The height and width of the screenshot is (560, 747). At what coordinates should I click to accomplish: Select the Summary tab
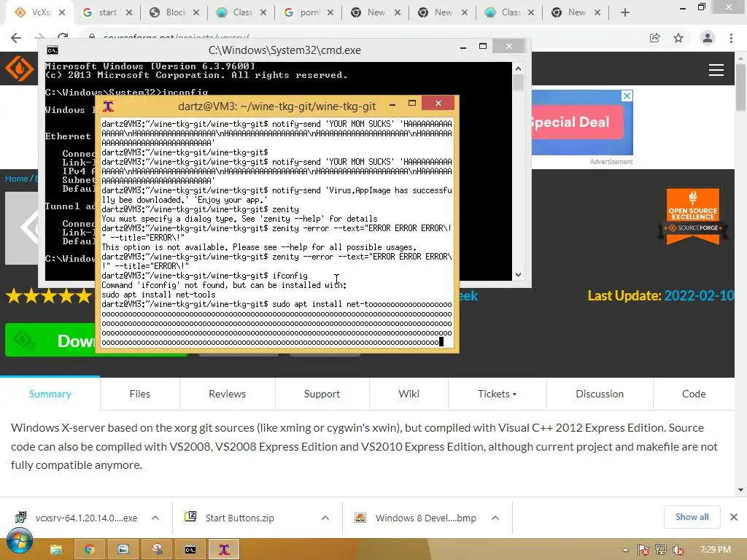(50, 394)
